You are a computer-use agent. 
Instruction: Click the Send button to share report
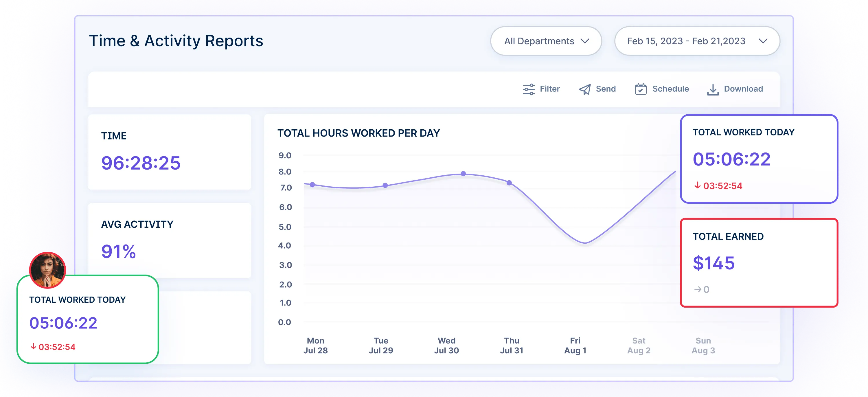coord(597,88)
